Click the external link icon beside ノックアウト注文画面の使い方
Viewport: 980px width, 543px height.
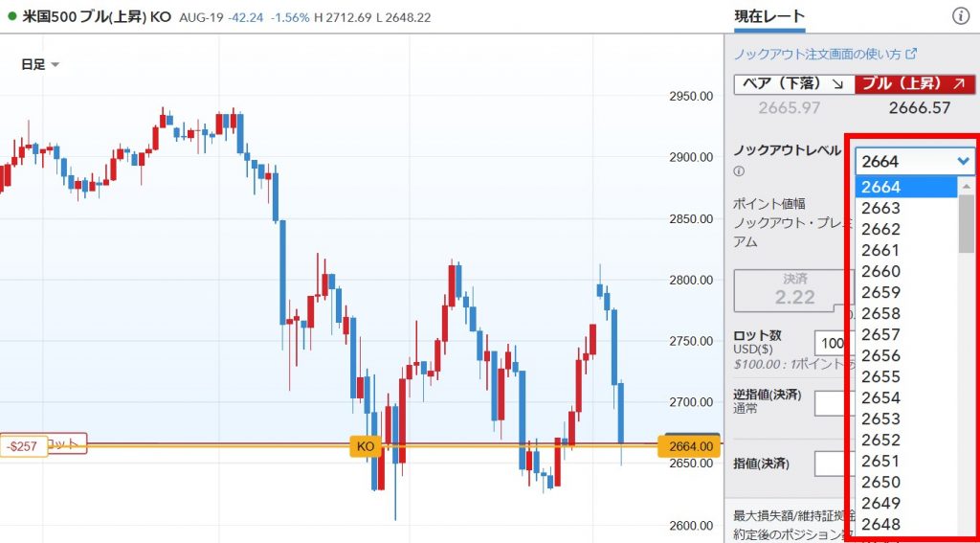tap(912, 54)
